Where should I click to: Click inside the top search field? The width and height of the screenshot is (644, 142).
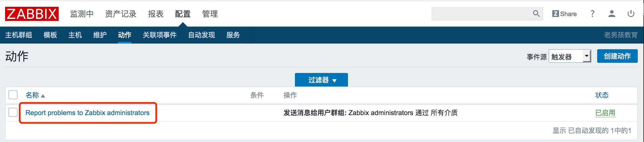coord(481,14)
